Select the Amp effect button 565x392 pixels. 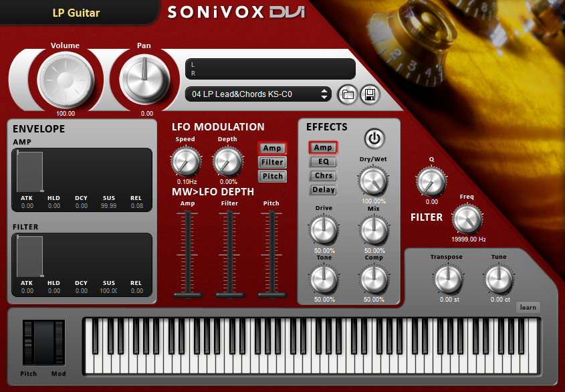[323, 147]
